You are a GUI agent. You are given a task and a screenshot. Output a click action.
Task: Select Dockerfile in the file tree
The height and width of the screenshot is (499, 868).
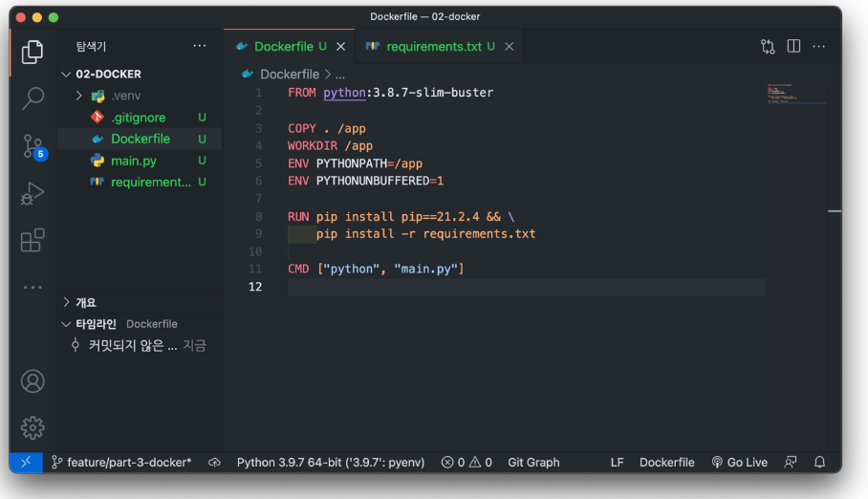pos(141,139)
